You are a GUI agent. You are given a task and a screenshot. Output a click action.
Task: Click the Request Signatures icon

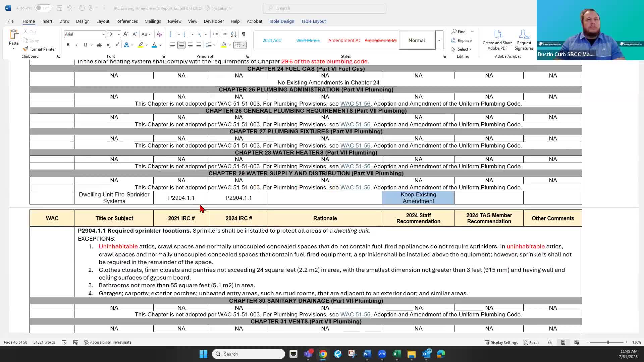524,40
